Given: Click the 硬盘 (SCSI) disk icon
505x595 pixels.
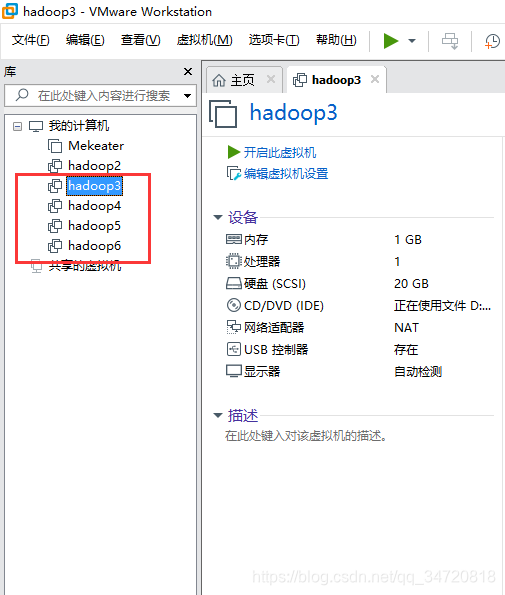Looking at the screenshot, I should pos(234,283).
